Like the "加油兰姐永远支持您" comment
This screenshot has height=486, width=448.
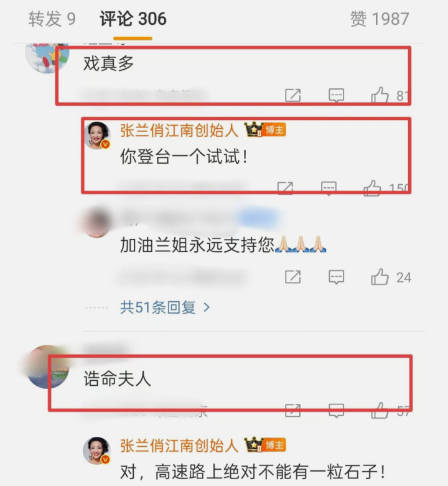(380, 276)
